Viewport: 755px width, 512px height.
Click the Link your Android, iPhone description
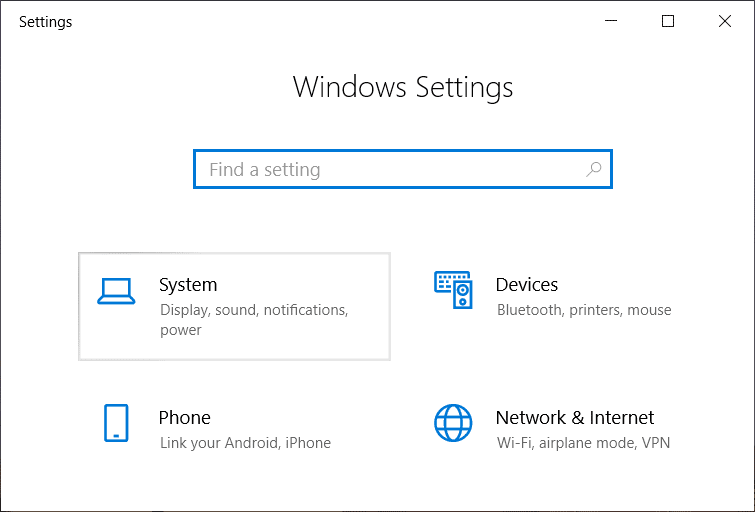(245, 443)
